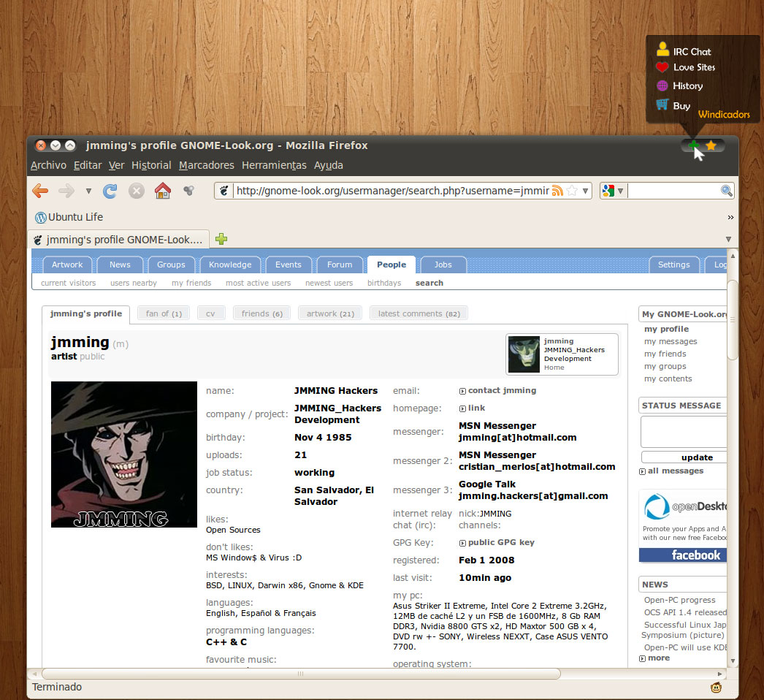Switch to the Artwork site tab

tap(67, 265)
